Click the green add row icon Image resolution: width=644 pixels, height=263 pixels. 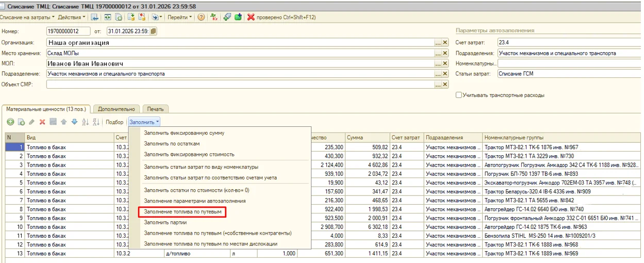tap(10, 122)
